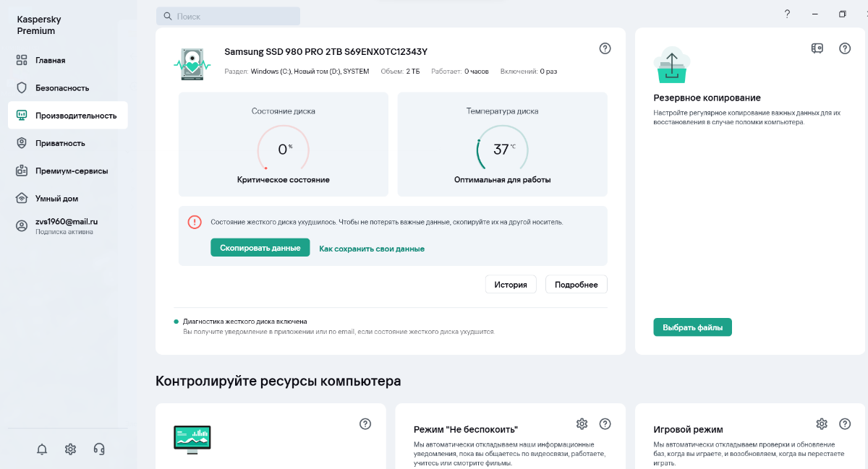Image resolution: width=868 pixels, height=469 pixels.
Task: Open support headset icon
Action: point(99,449)
